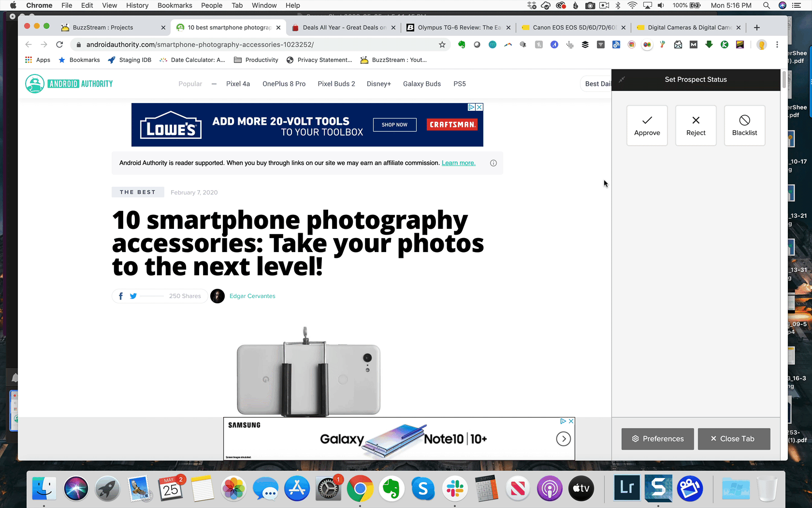Open Chrome three-dot menu
812x508 pixels.
[777, 45]
